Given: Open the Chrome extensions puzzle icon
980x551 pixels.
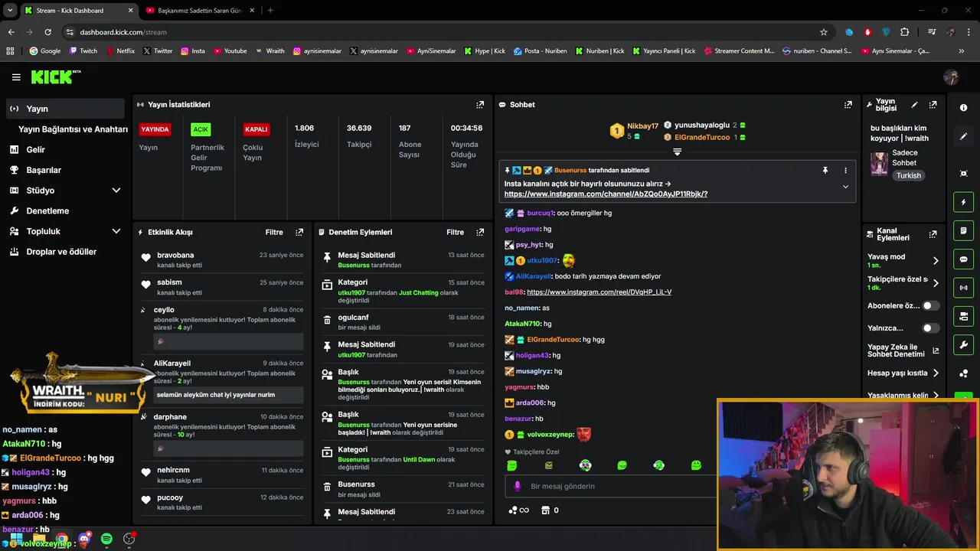Looking at the screenshot, I should [905, 32].
